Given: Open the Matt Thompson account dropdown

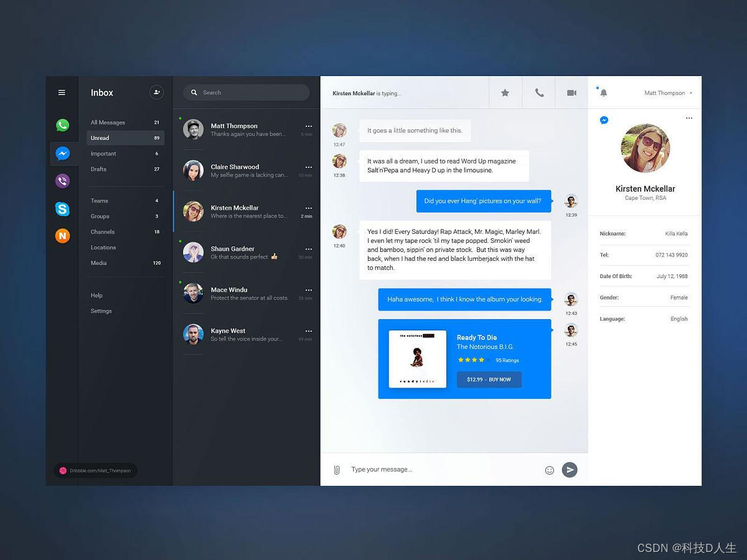Looking at the screenshot, I should tap(668, 93).
